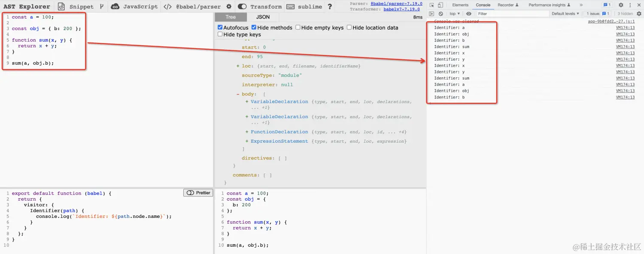Viewport: 644px width, 254px height.
Task: Click the fork icon beside Snippet
Action: pos(102,6)
